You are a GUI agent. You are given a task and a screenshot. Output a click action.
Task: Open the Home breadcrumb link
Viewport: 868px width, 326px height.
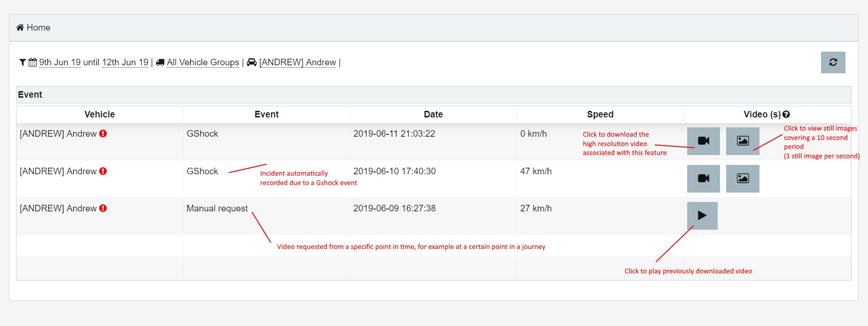[x=38, y=28]
